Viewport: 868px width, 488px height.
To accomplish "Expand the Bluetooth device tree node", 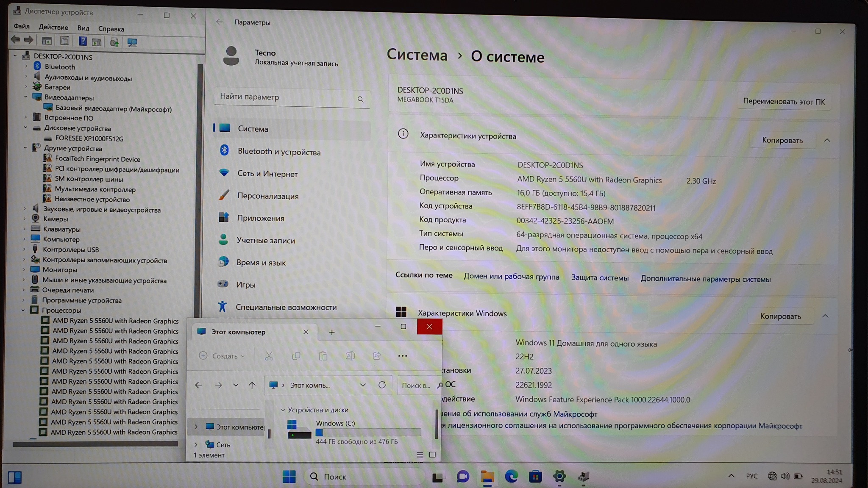I will point(26,67).
